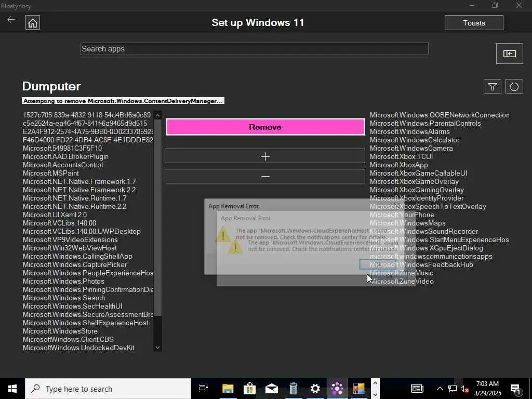
Task: Select MicrosoftWindows.UndockedDevKit entry
Action: point(79,348)
